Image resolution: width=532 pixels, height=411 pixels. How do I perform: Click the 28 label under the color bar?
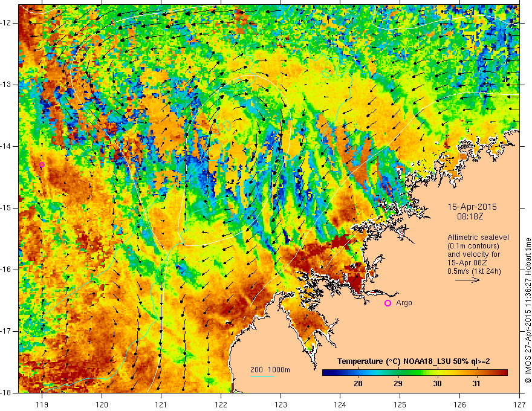pyautogui.click(x=358, y=384)
